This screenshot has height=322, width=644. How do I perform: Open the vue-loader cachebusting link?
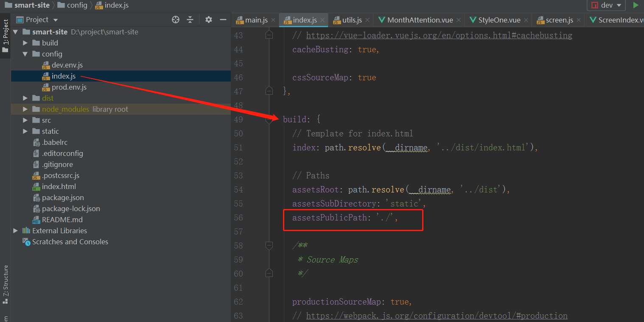(x=439, y=35)
